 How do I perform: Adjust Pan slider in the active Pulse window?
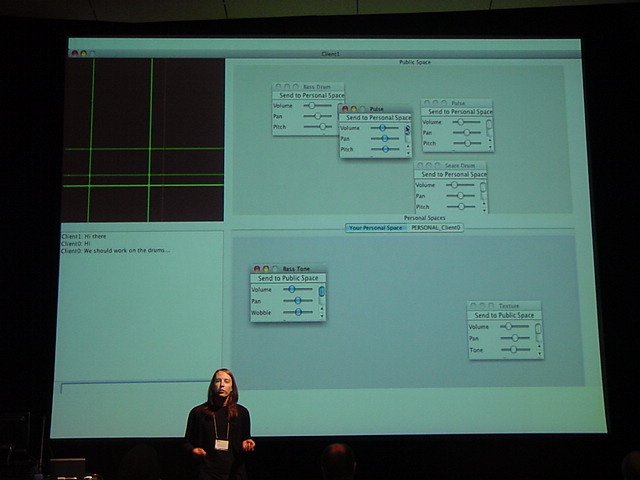click(384, 139)
